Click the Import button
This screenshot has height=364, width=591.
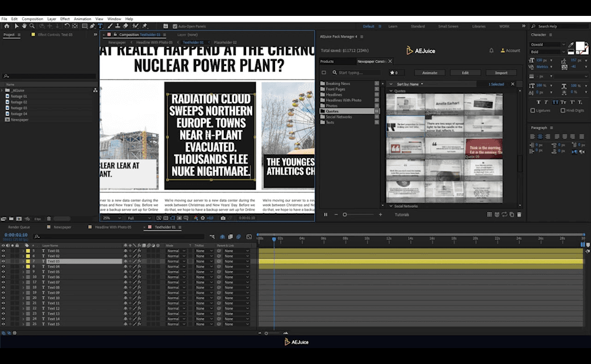click(x=501, y=73)
